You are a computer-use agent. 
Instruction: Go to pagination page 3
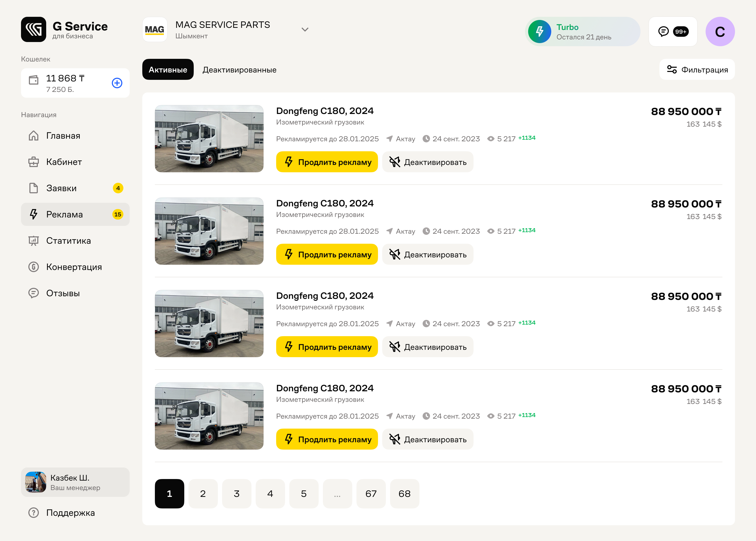click(x=237, y=494)
